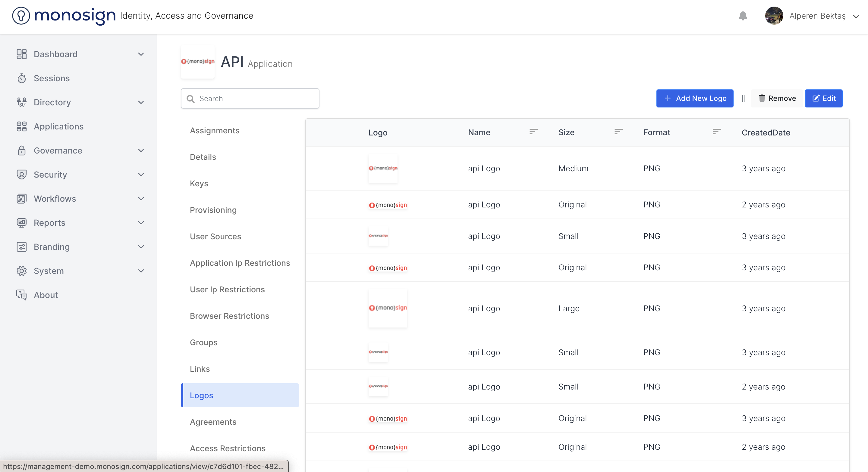Expand the Dashboard menu chevron
The image size is (868, 472).
pyautogui.click(x=141, y=54)
